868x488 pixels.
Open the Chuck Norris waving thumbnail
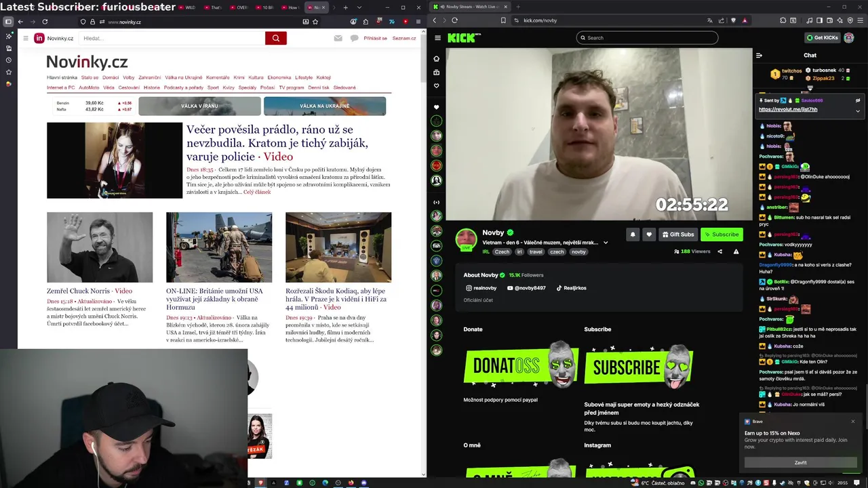100,247
